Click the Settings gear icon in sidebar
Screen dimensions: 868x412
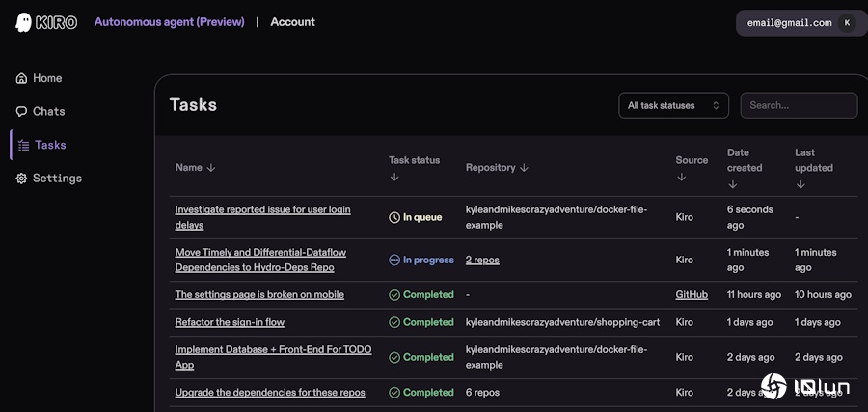pyautogui.click(x=21, y=179)
